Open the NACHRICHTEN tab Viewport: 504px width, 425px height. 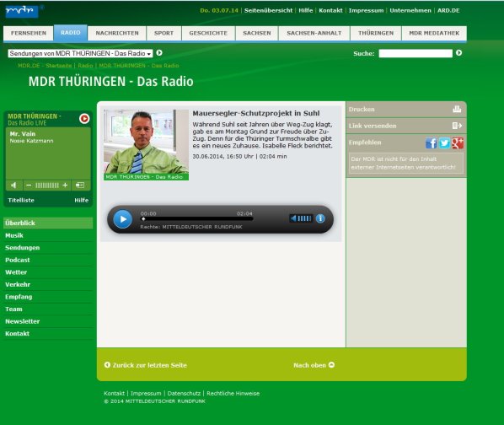117,33
